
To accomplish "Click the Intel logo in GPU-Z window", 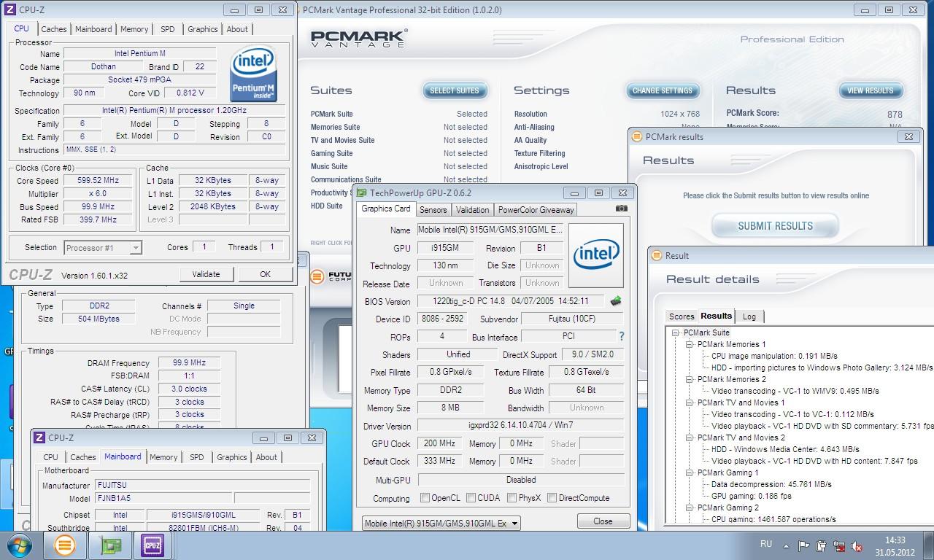I will (596, 256).
